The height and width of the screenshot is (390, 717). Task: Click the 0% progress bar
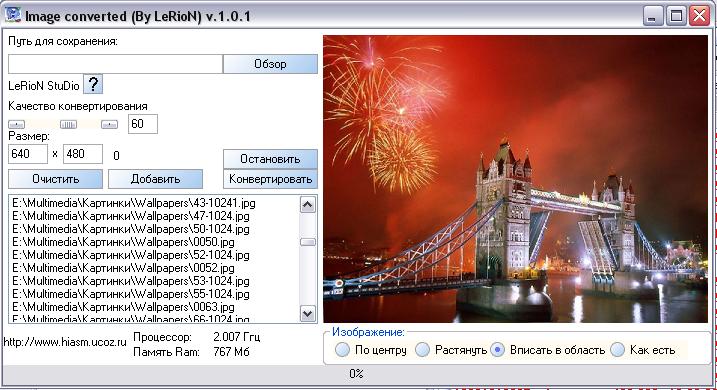[x=357, y=374]
